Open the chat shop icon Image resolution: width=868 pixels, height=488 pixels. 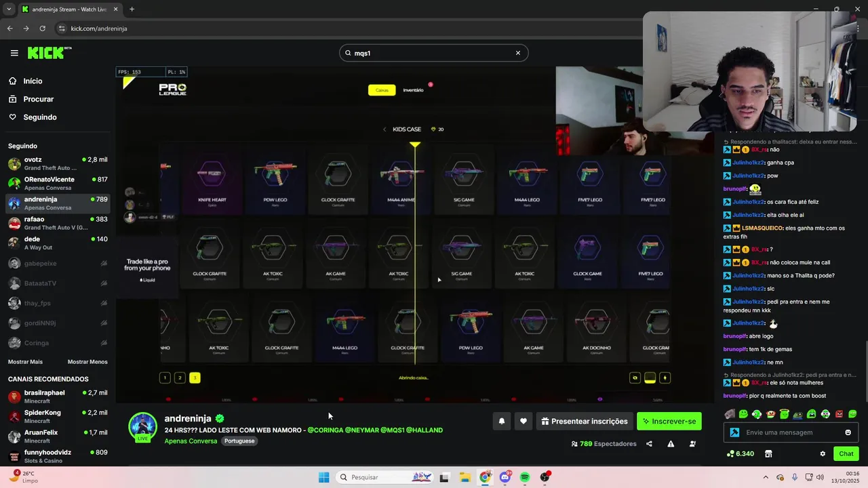pos(768,453)
